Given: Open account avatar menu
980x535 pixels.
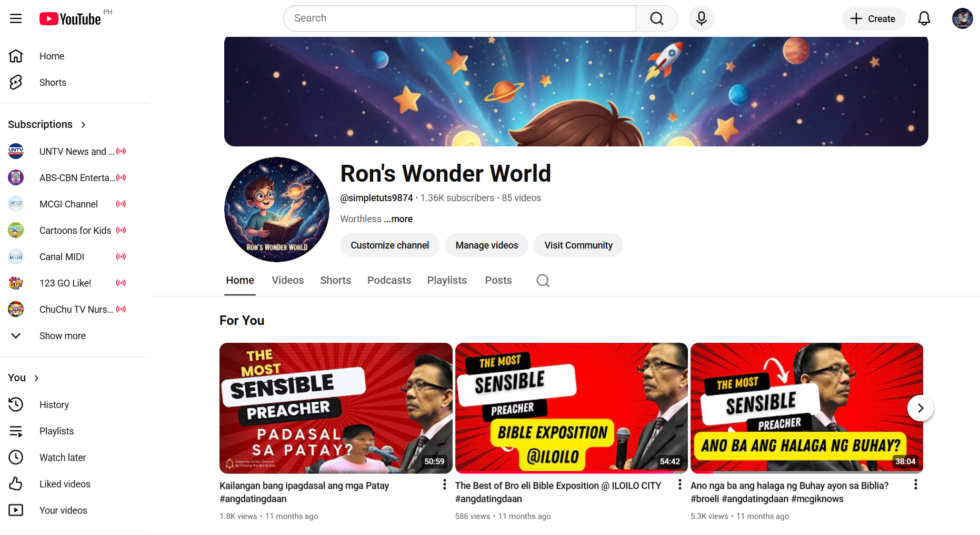Looking at the screenshot, I should coord(962,19).
